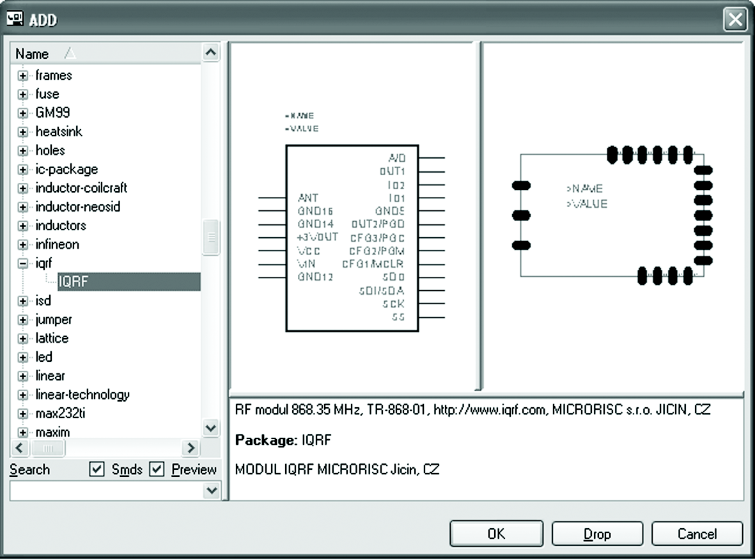Viewport: 755px width, 560px height.
Task: Click into the Search text field
Action: (x=106, y=491)
